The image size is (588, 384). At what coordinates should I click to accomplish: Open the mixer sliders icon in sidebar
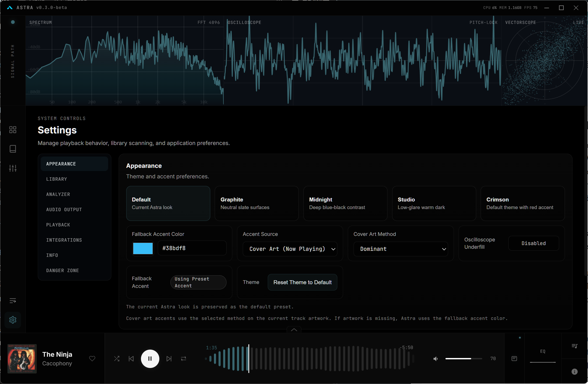[13, 168]
